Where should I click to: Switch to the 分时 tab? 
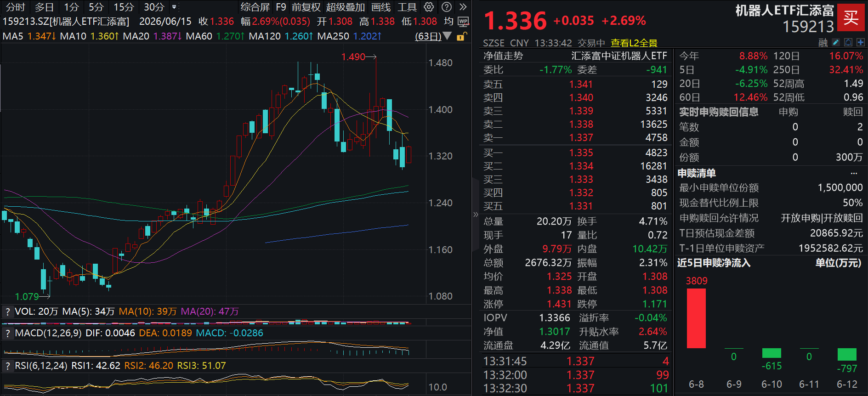coord(15,7)
